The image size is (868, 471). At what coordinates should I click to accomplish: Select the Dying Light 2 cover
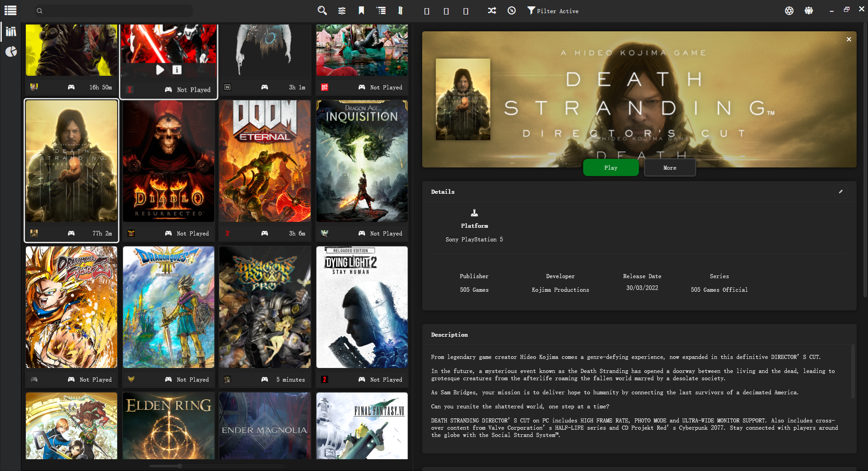point(362,307)
